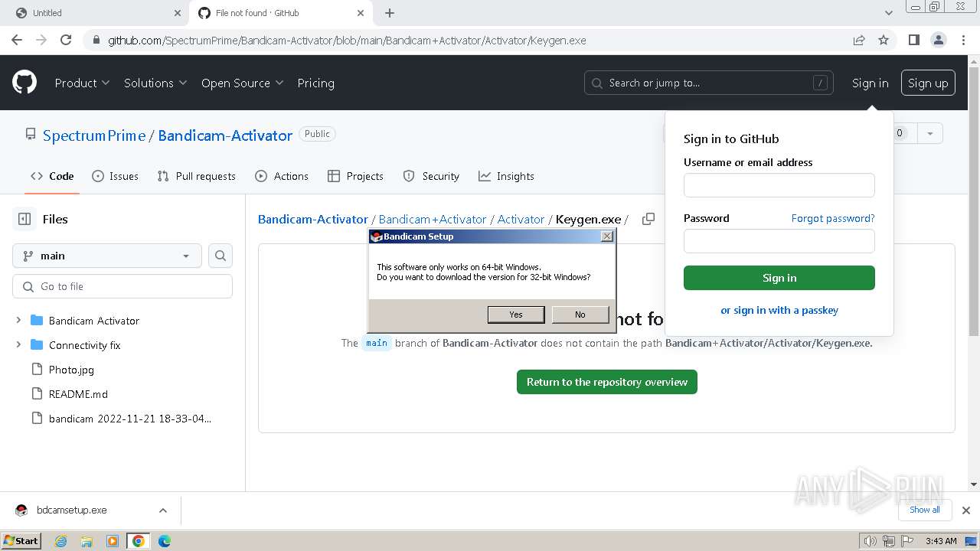The width and height of the screenshot is (980, 551).
Task: Click Yes in the Bandicam Setup dialog
Action: pos(516,315)
